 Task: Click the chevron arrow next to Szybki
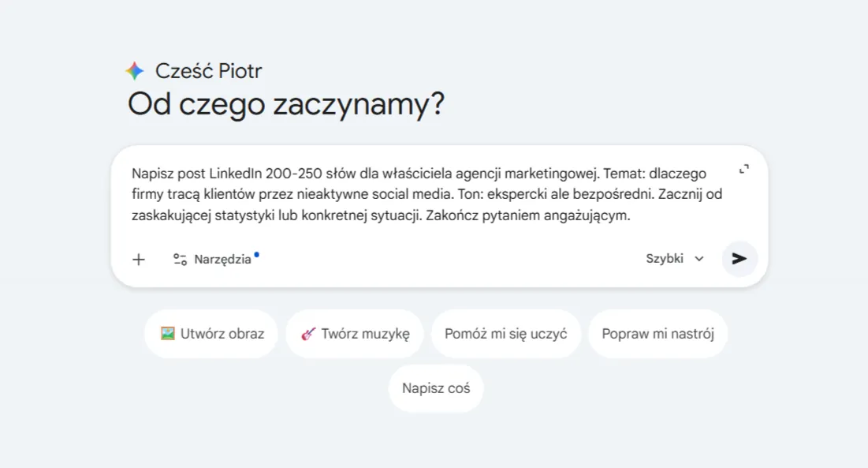(698, 259)
